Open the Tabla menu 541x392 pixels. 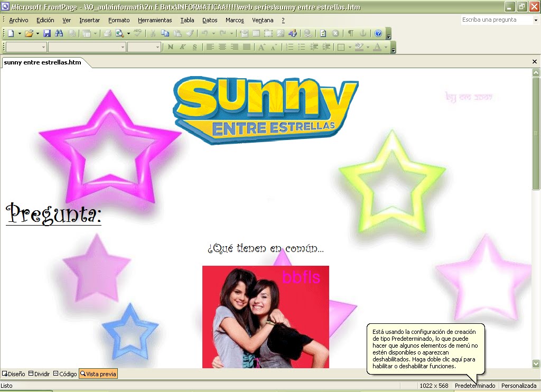187,21
